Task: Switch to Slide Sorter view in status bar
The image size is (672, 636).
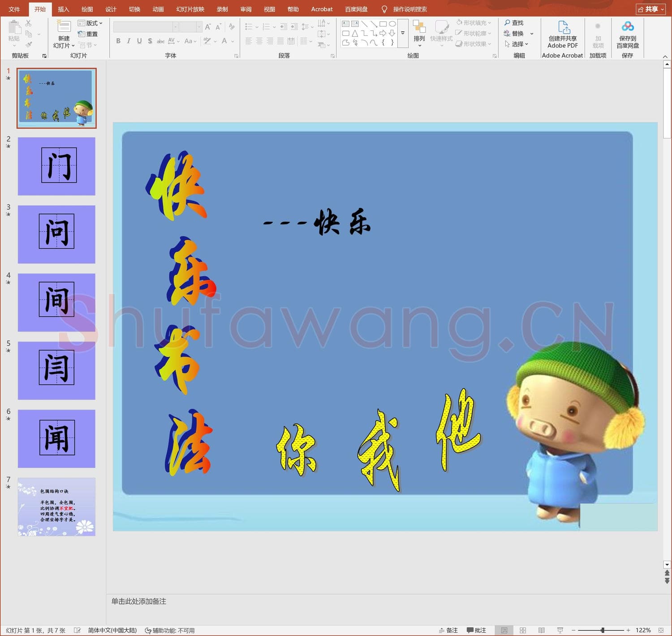Action: tap(523, 630)
